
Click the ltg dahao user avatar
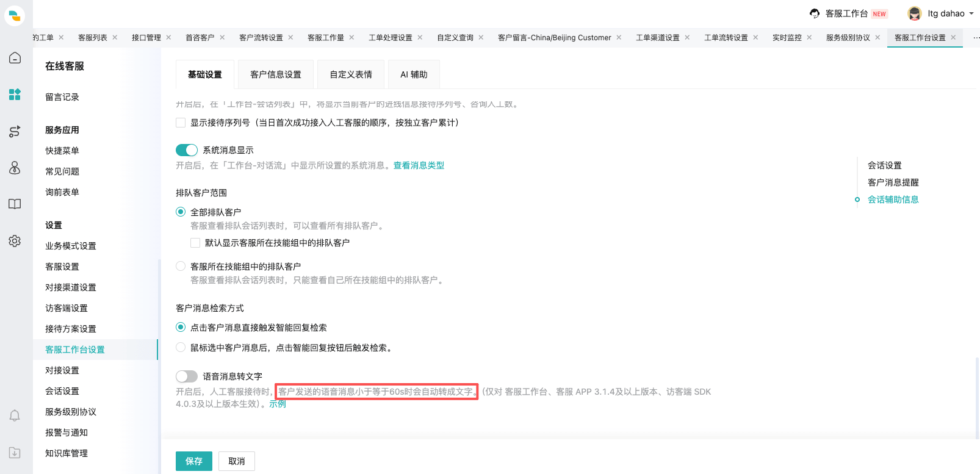pos(914,13)
